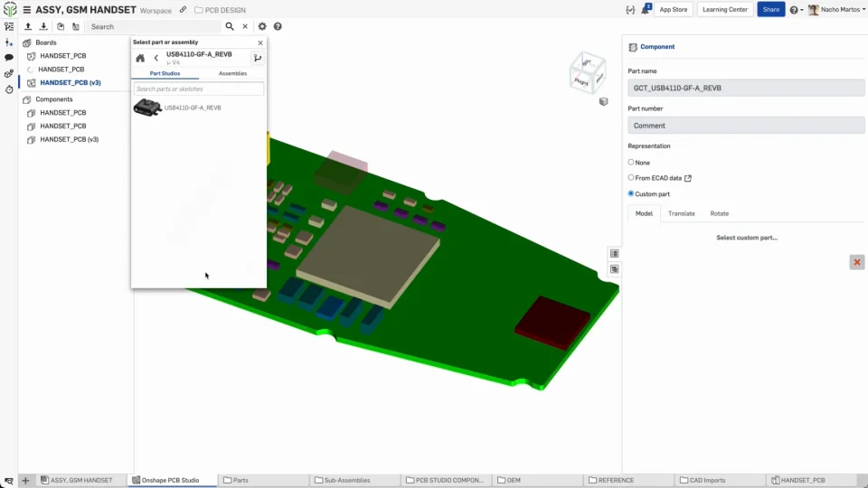
Task: Open the Translate tab
Action: point(681,213)
